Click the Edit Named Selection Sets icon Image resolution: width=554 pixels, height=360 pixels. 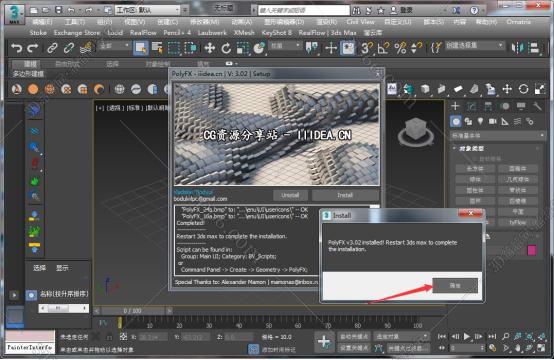pyautogui.click(x=436, y=48)
